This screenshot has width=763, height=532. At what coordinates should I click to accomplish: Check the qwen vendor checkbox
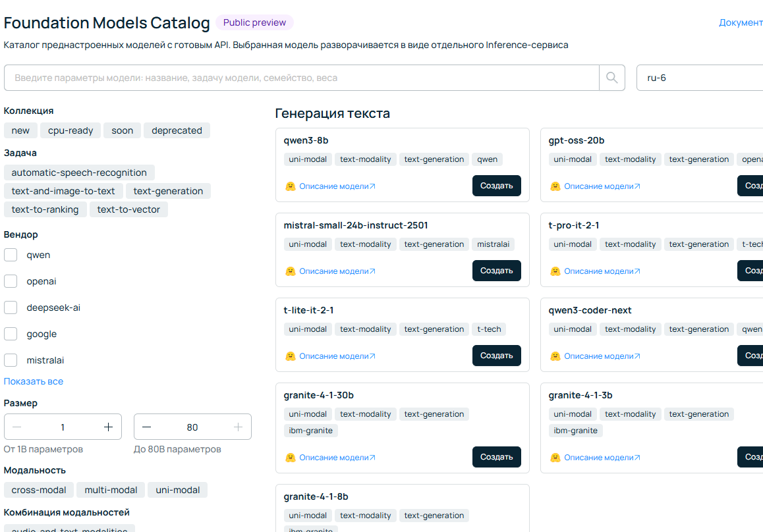point(11,255)
